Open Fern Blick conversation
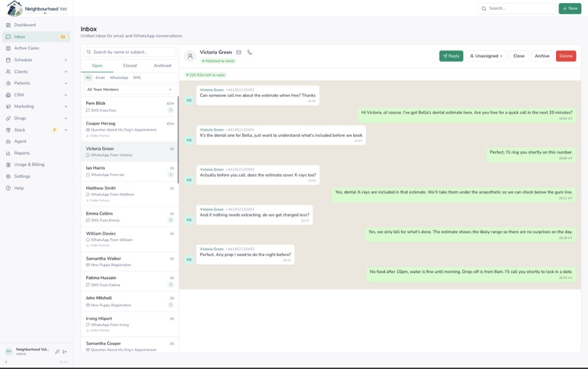The height and width of the screenshot is (369, 588). (130, 106)
